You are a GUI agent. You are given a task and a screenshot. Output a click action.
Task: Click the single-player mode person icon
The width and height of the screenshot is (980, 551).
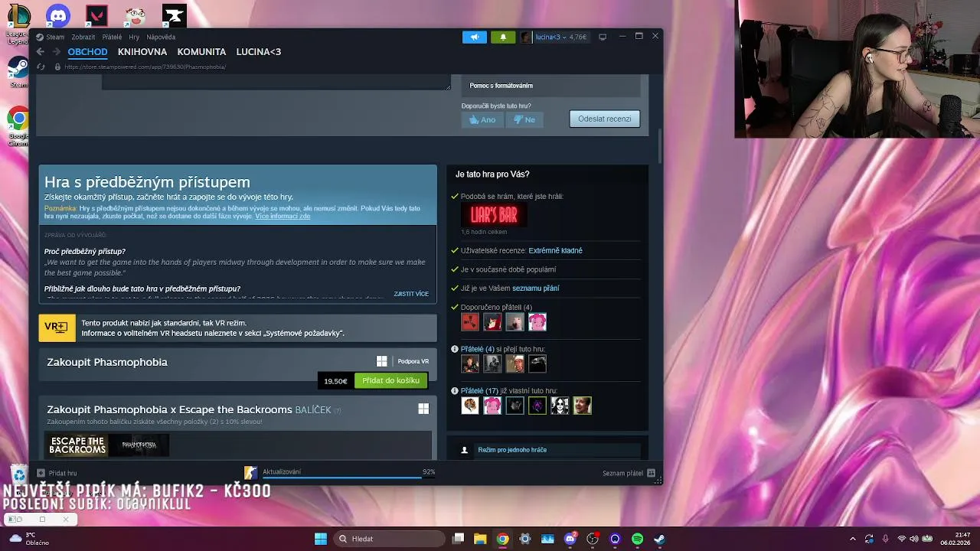click(x=464, y=450)
